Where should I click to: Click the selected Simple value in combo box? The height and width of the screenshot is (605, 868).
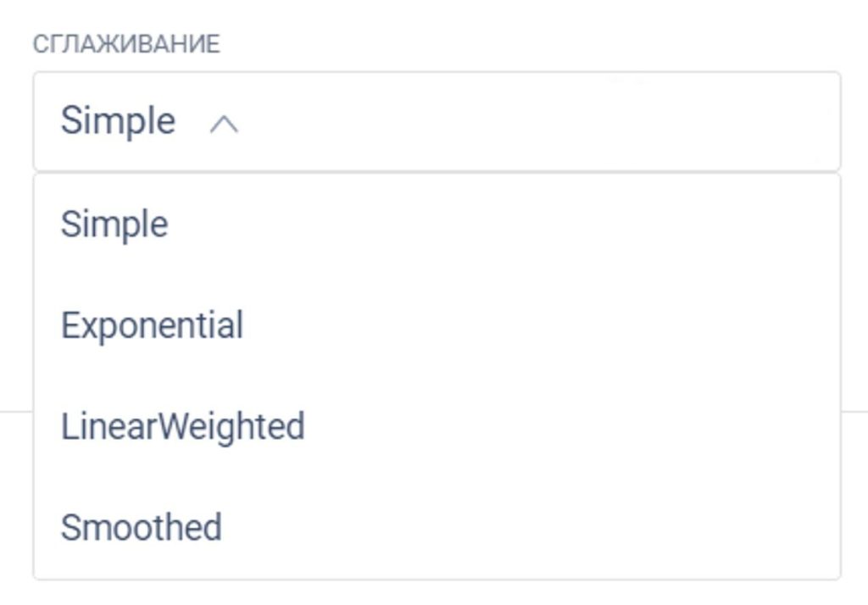pos(118,120)
